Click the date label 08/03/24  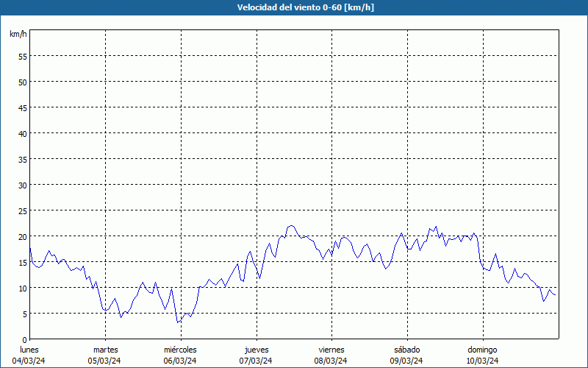pos(331,361)
